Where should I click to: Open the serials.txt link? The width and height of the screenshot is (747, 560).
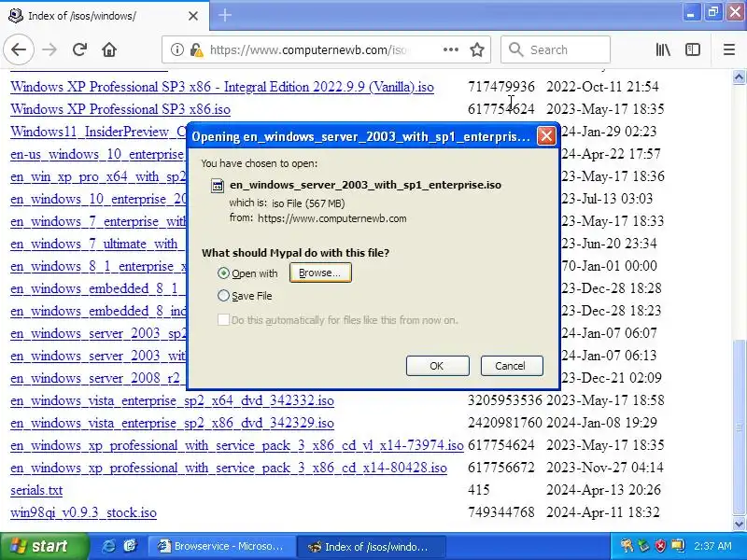[36, 491]
